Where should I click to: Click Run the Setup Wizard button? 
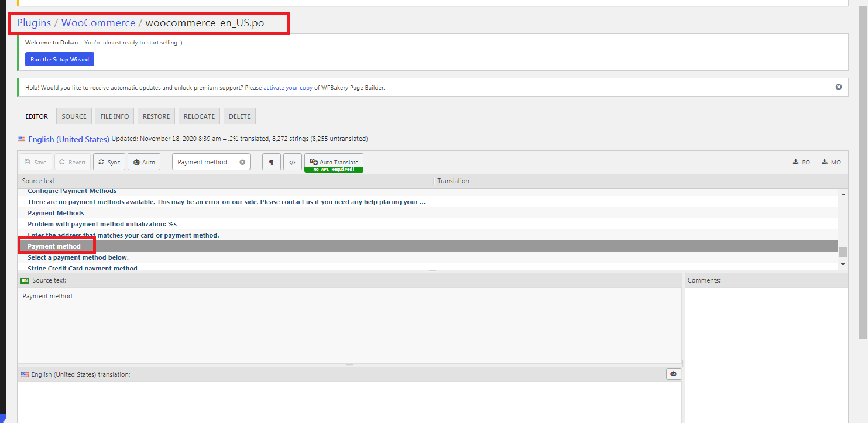pos(60,59)
